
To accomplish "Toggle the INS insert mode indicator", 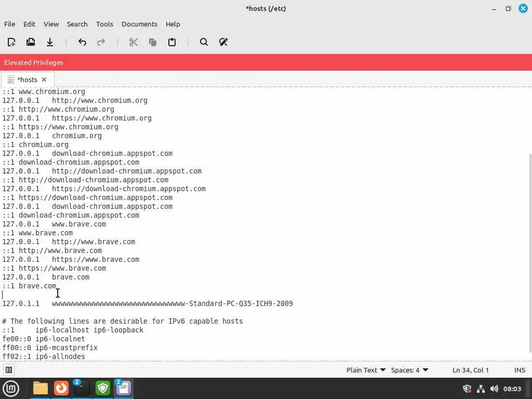I will [520, 370].
